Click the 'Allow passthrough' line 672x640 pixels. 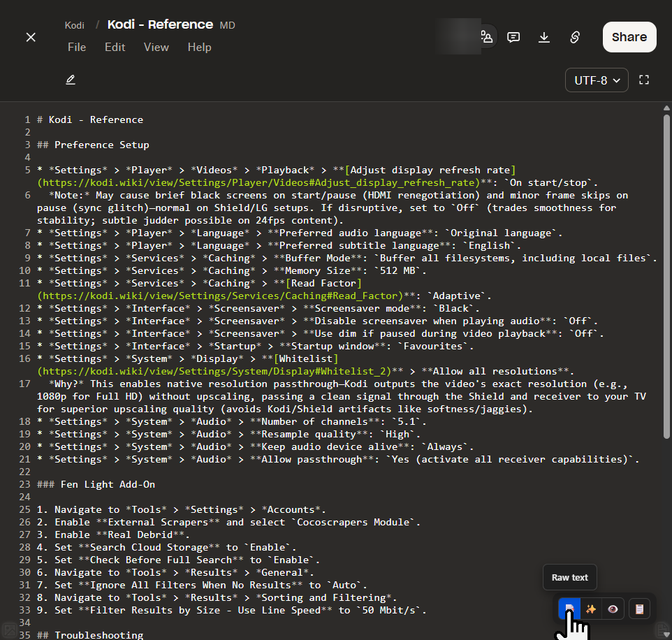(338, 459)
